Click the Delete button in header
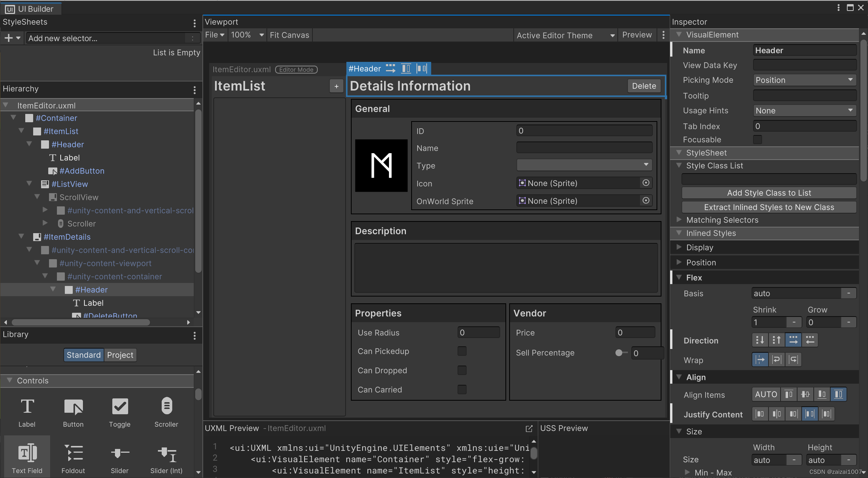The height and width of the screenshot is (478, 868). click(644, 86)
